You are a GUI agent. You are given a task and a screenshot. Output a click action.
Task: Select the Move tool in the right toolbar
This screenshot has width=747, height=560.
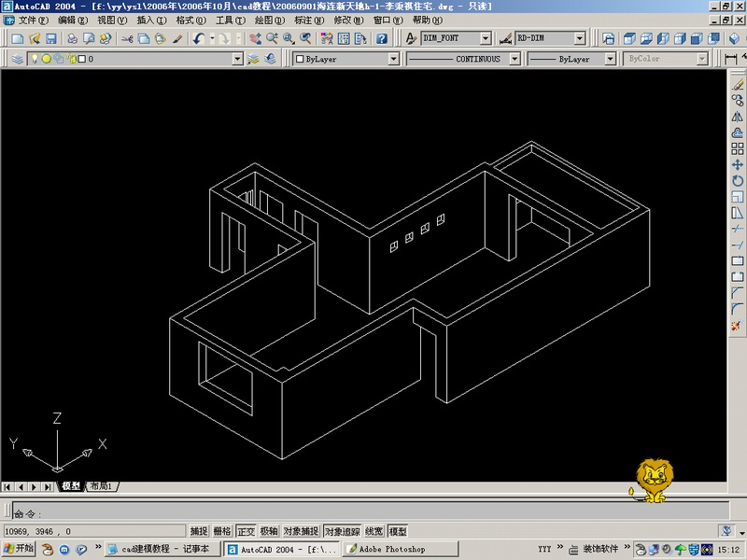tap(738, 165)
